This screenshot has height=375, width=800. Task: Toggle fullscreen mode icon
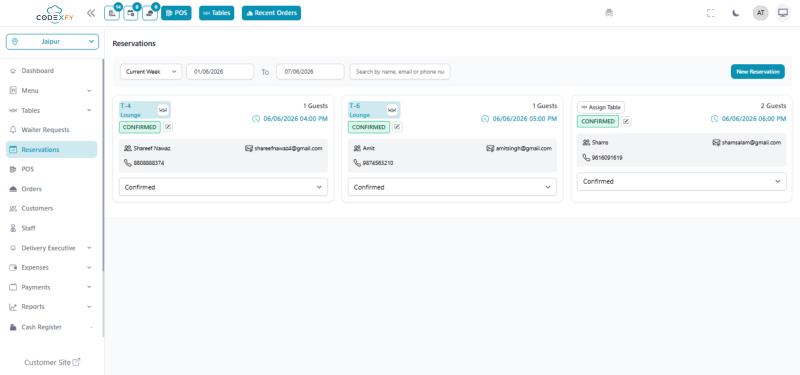click(x=711, y=13)
